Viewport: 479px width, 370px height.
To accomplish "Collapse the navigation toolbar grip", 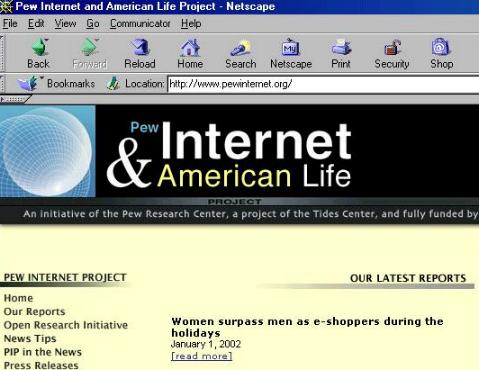I will [2, 53].
